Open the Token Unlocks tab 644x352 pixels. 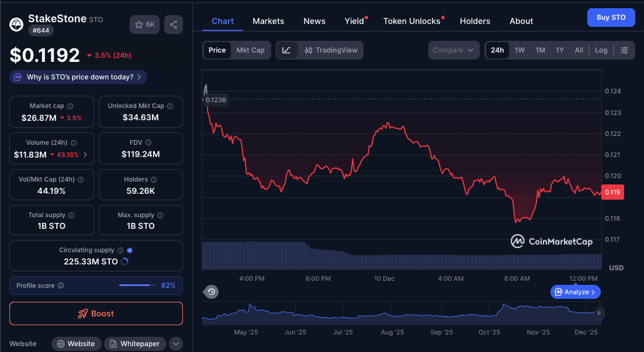pyautogui.click(x=412, y=20)
